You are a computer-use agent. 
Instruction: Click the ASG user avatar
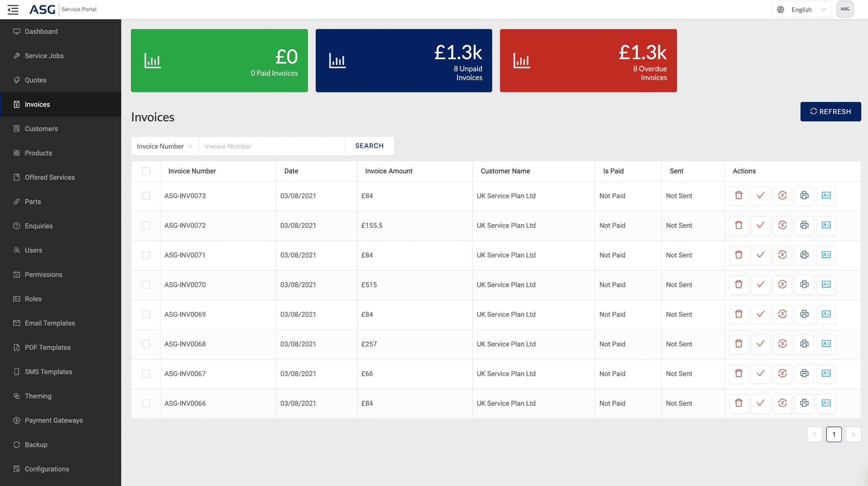[845, 9]
